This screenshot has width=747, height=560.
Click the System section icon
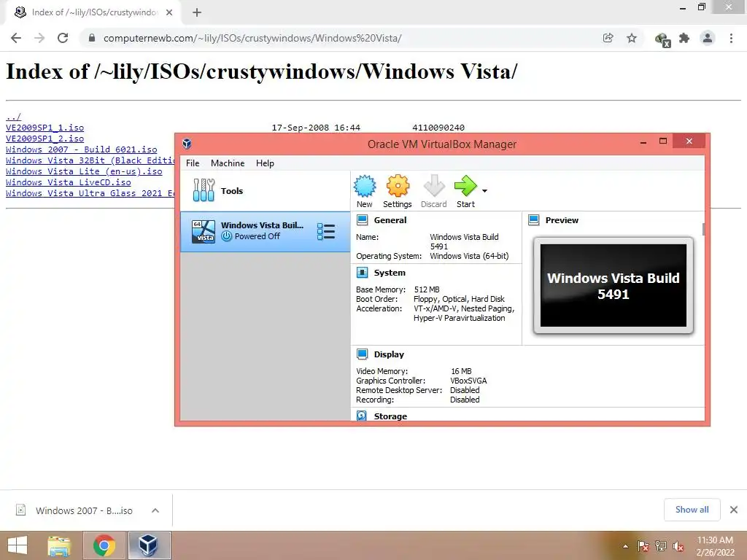coord(362,273)
